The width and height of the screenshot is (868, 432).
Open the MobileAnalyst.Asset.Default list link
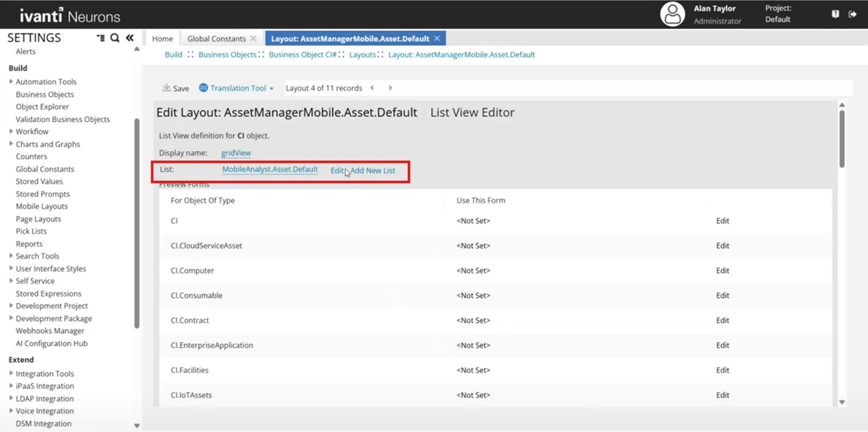[x=270, y=169]
